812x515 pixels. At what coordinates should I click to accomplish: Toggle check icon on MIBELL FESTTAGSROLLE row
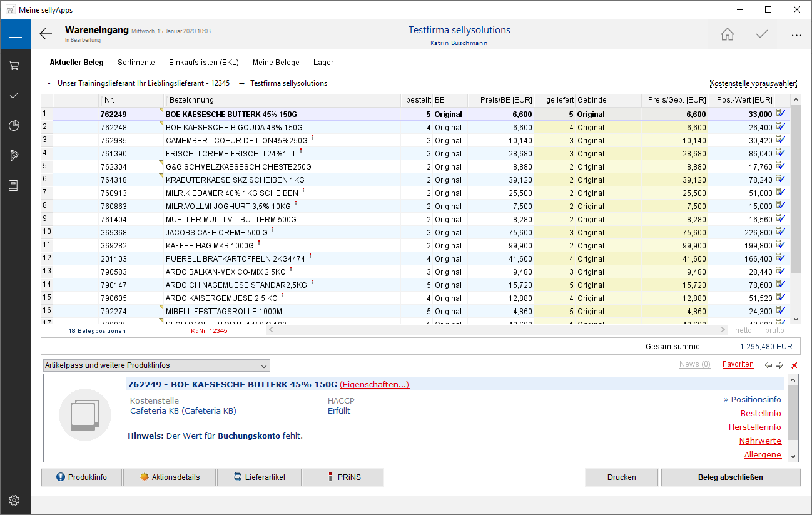click(x=781, y=311)
